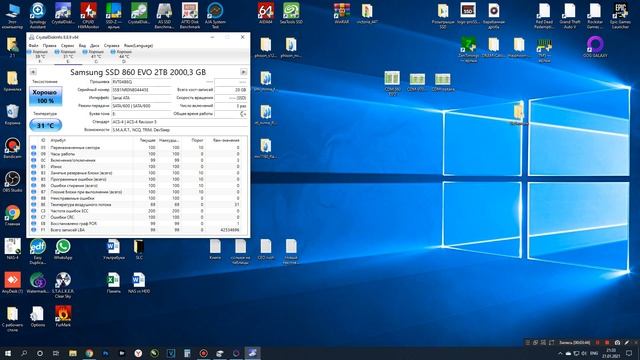Open SSD-Z shortcut desktop icon

(113, 16)
